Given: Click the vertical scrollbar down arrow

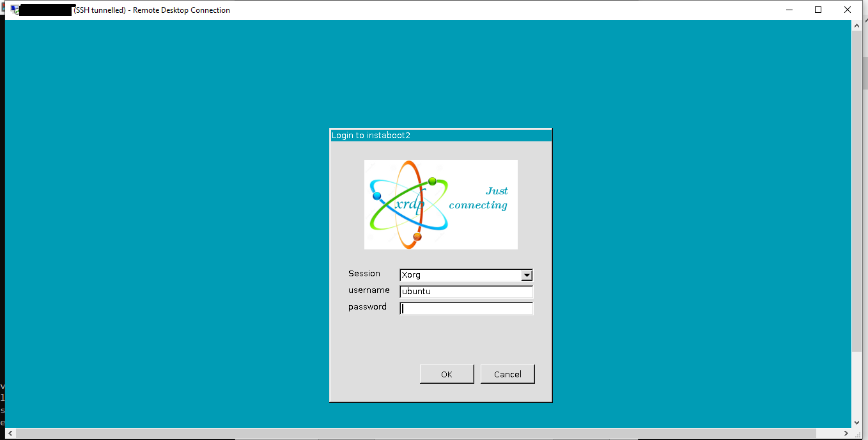Looking at the screenshot, I should (x=856, y=422).
